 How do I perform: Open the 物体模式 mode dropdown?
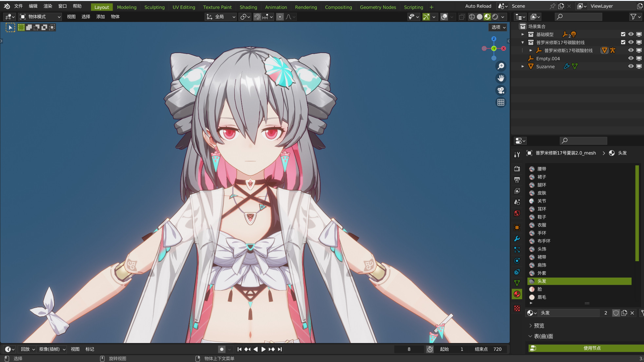[x=40, y=17]
